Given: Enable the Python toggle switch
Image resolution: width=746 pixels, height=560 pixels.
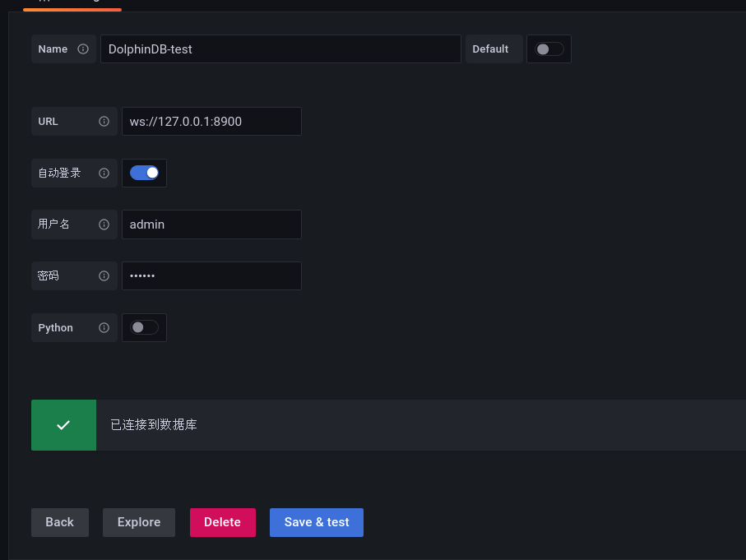Looking at the screenshot, I should [144, 327].
